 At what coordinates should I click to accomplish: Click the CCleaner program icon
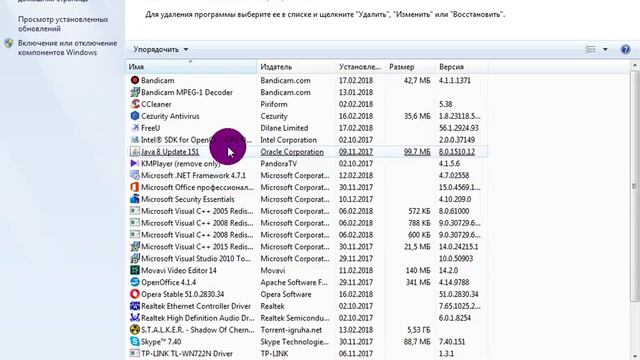coord(135,104)
